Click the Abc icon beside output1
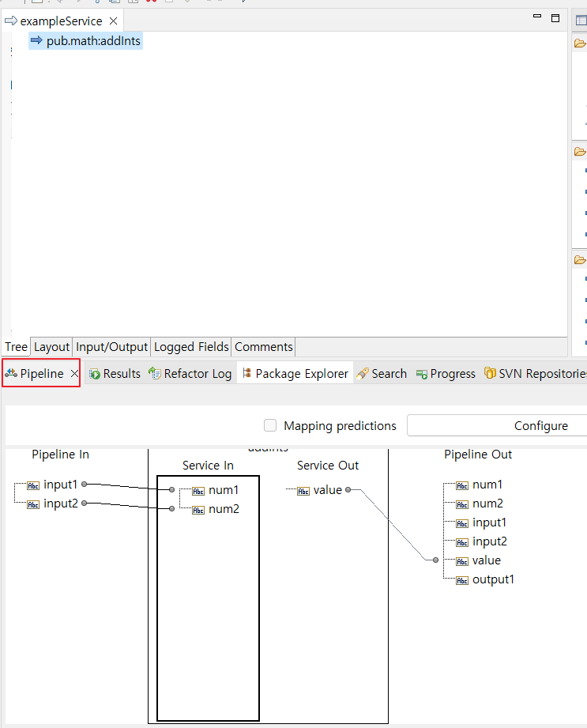The height and width of the screenshot is (728, 587). pyautogui.click(x=462, y=580)
